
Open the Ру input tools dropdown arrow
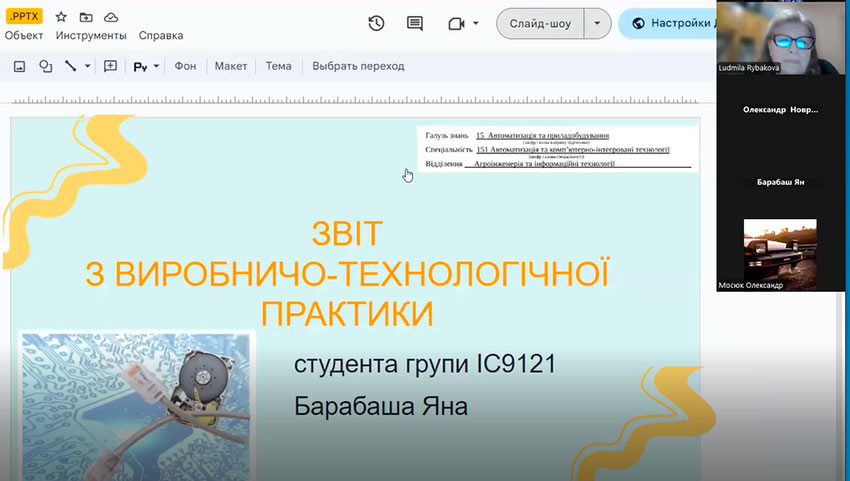pos(156,67)
